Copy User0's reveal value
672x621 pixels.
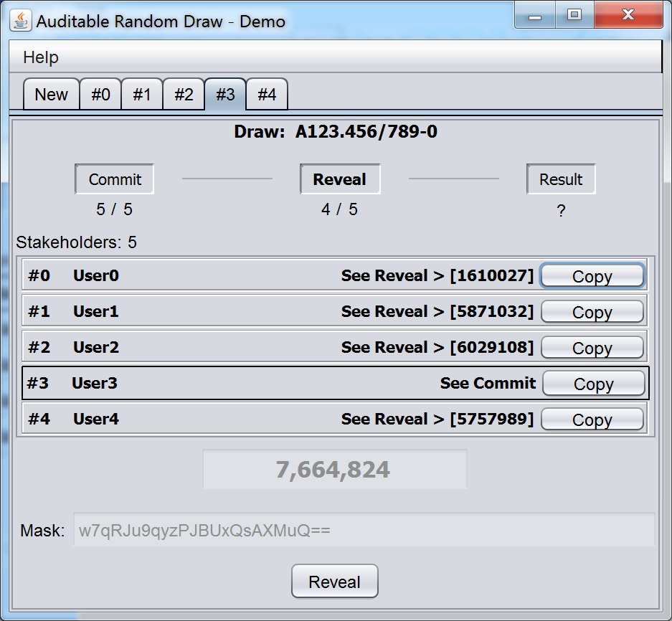pos(592,276)
